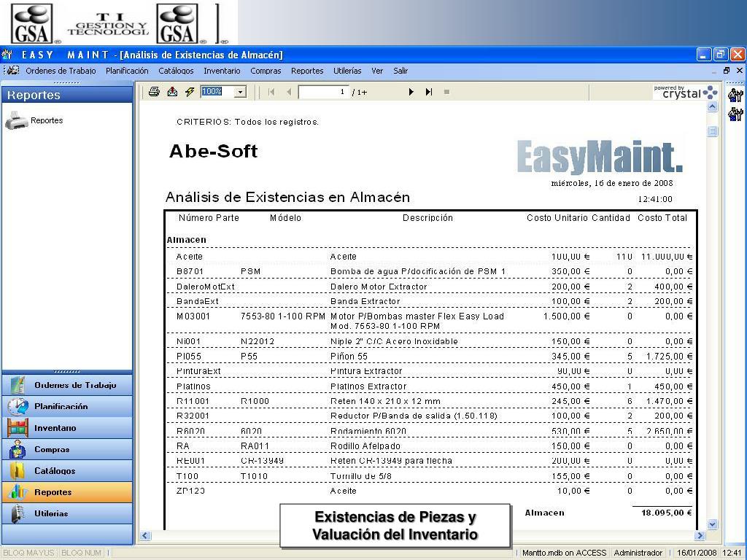Go to next page arrow

(411, 92)
